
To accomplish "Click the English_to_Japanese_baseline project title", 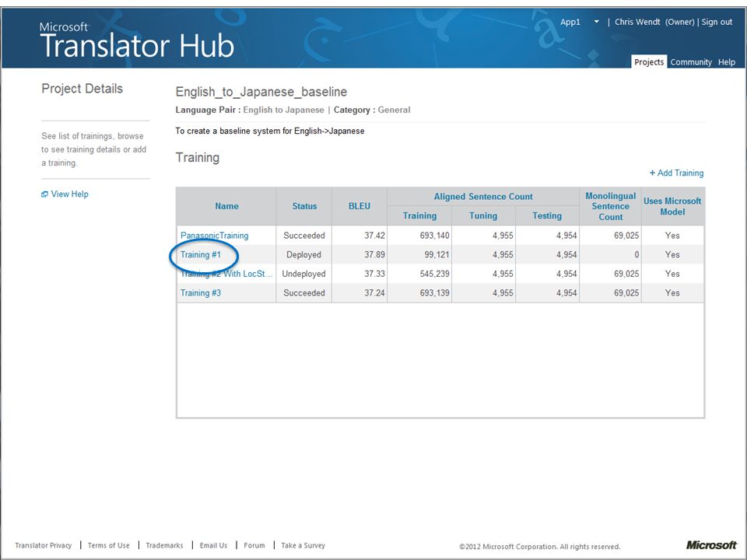I will [261, 92].
